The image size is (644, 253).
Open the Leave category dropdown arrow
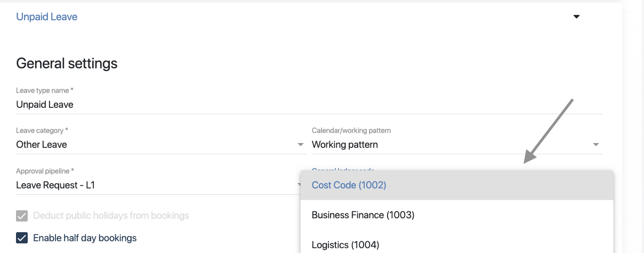301,145
